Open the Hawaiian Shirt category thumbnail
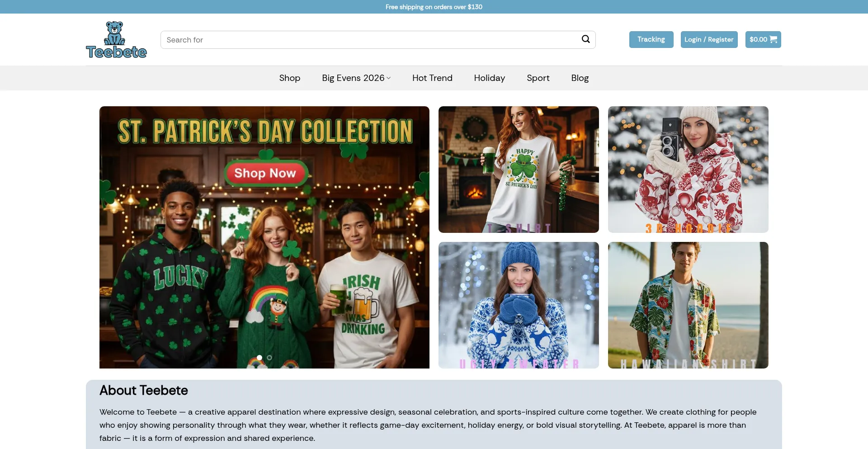 coord(688,305)
